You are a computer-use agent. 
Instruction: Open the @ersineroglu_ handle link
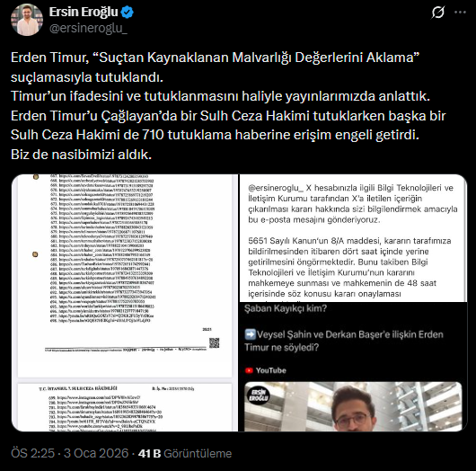coord(88,28)
